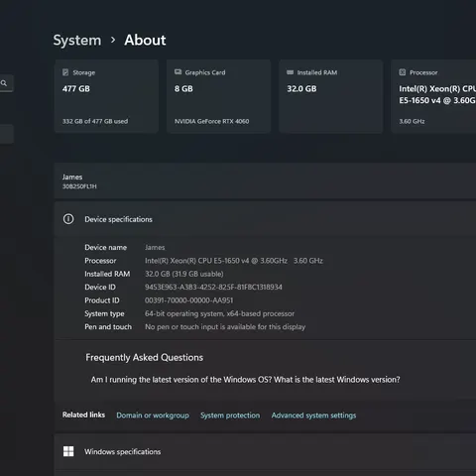Click the Frequently Asked Questions heading
This screenshot has height=476, width=476.
[x=145, y=357]
